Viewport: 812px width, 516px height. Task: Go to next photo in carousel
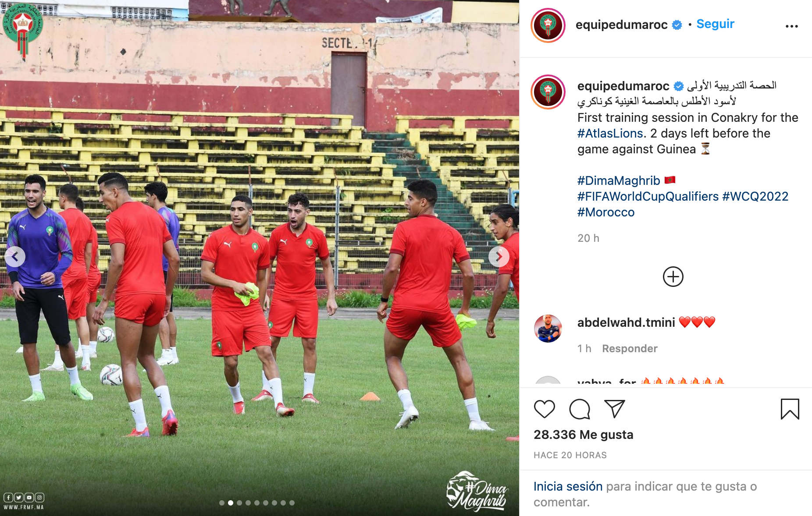(499, 257)
